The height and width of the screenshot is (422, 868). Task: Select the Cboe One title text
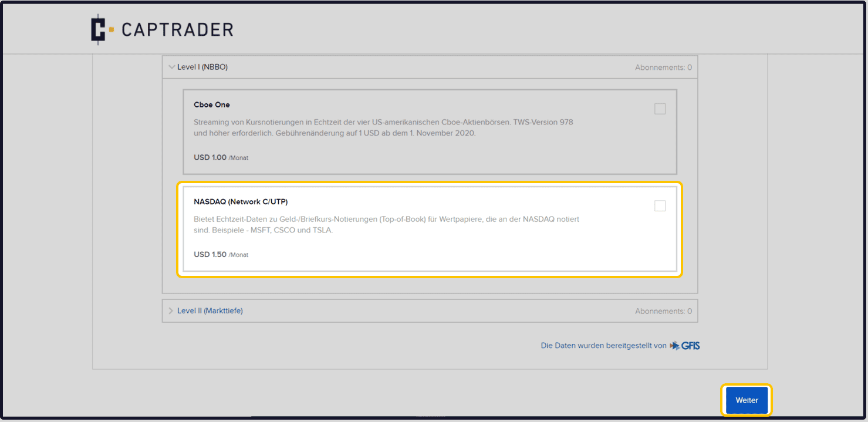tap(212, 104)
